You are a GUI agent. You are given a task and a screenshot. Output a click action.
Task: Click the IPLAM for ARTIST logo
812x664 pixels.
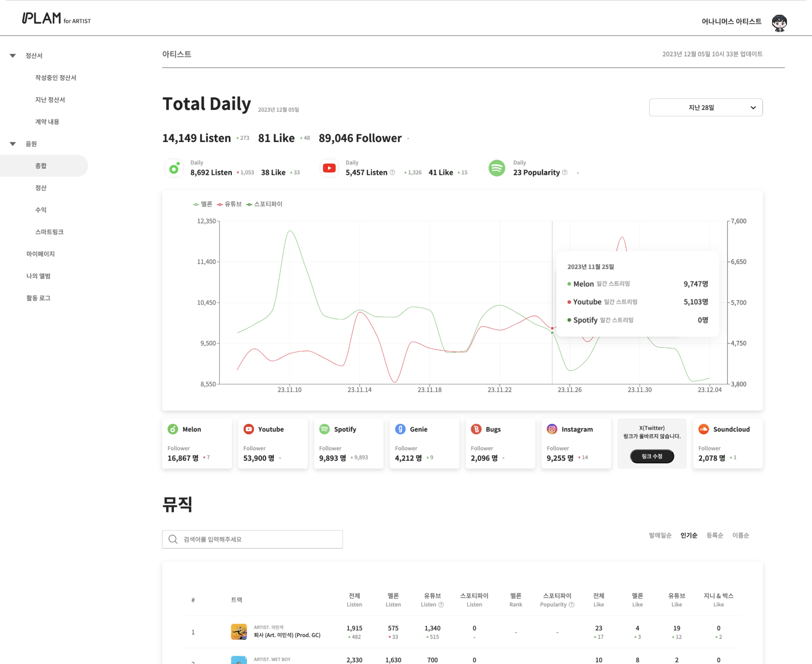click(x=56, y=18)
